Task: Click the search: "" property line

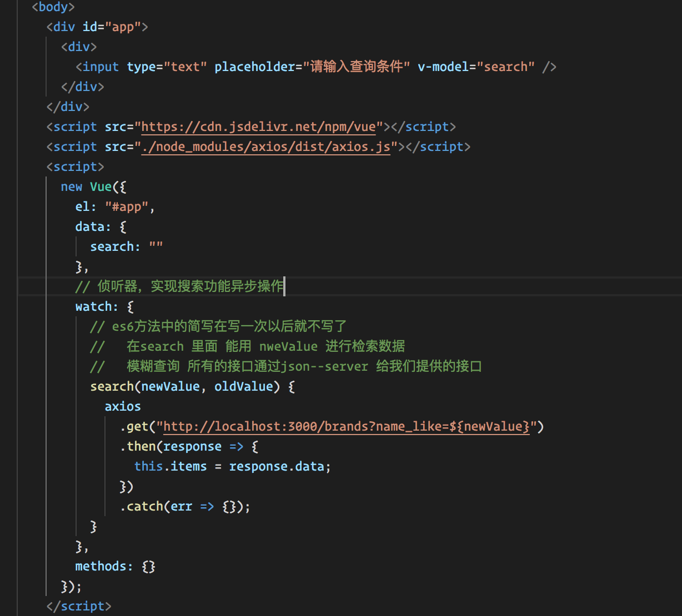Action: coord(127,246)
